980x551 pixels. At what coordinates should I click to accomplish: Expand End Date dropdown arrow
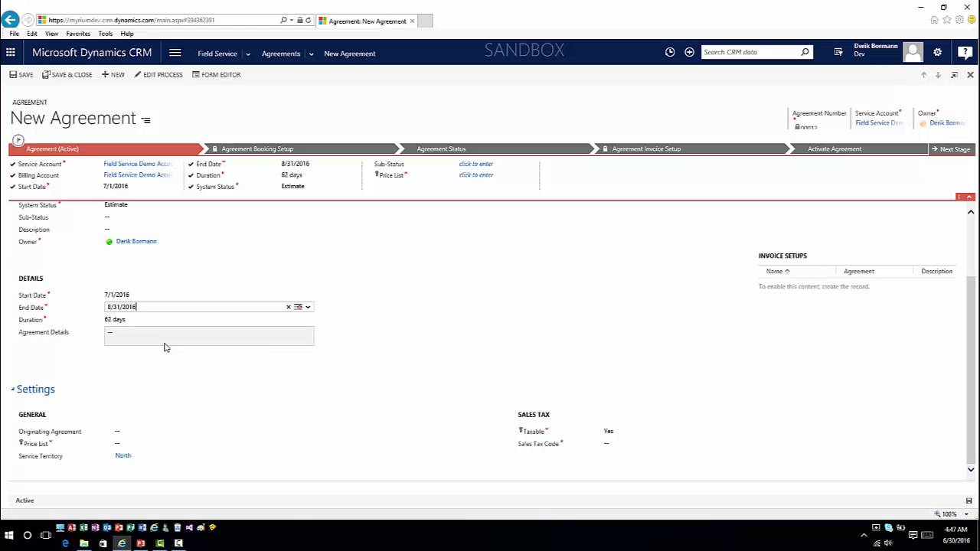(x=308, y=307)
